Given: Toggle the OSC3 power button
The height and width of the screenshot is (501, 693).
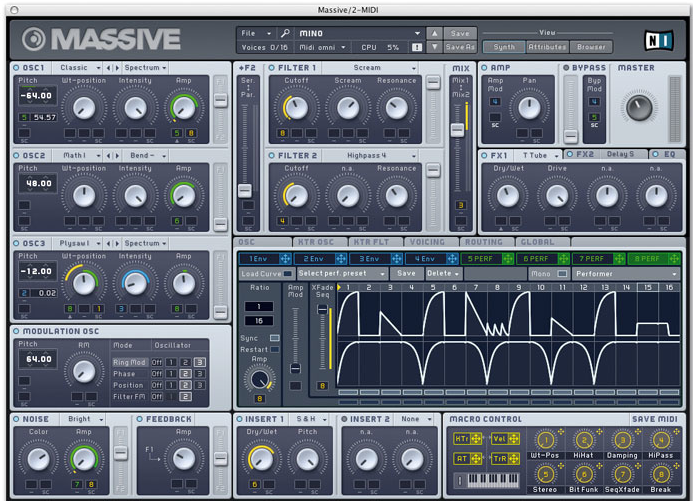Looking at the screenshot, I should tap(17, 243).
